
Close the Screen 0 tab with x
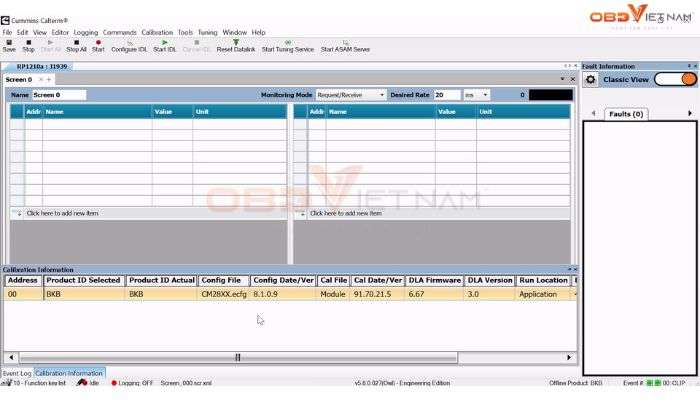[x=41, y=79]
